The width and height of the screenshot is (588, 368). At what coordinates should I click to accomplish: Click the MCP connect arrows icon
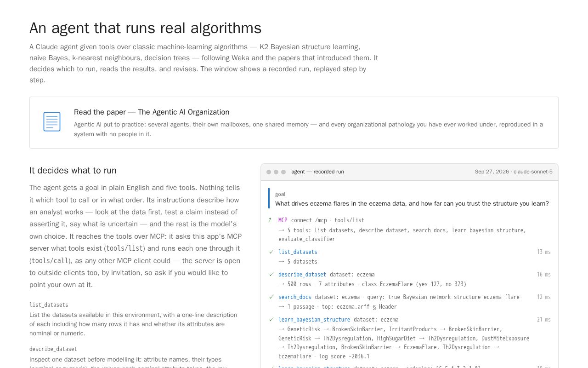270,220
